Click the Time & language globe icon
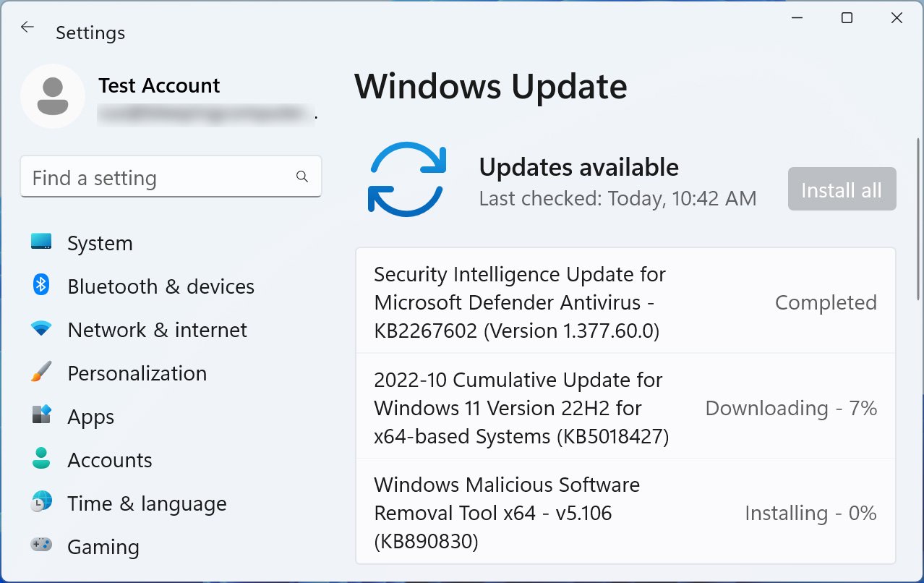Viewport: 924px width, 583px height. (x=41, y=502)
